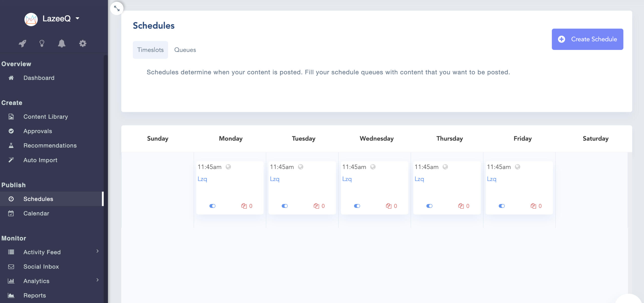Click the Monday queue count icon
The image size is (644, 303).
[x=244, y=206]
